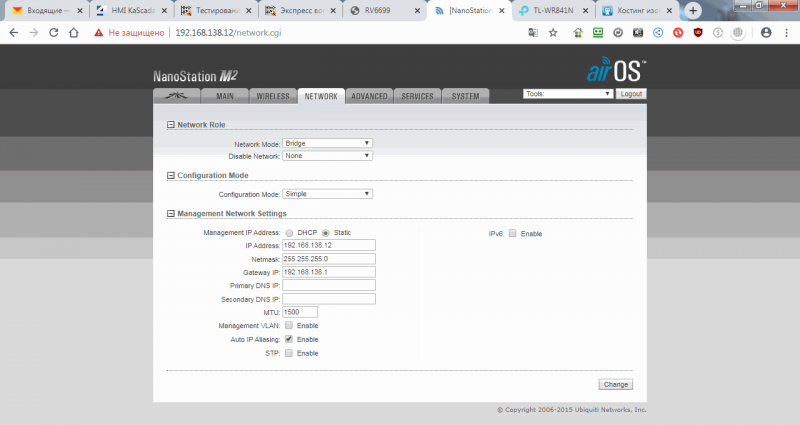Click the MTU field
This screenshot has height=425, width=800.
[300, 312]
